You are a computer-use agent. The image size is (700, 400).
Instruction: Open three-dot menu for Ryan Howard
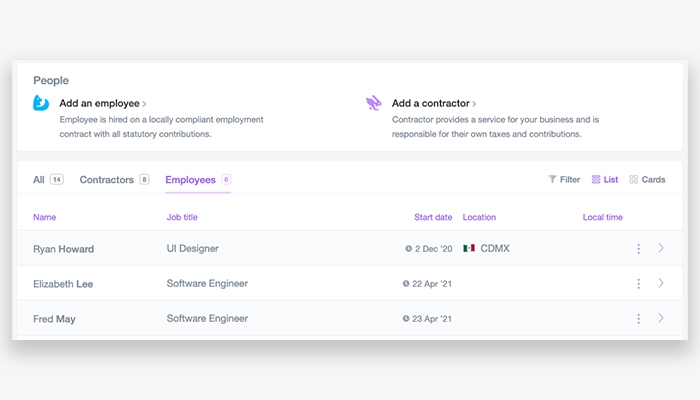tap(638, 249)
